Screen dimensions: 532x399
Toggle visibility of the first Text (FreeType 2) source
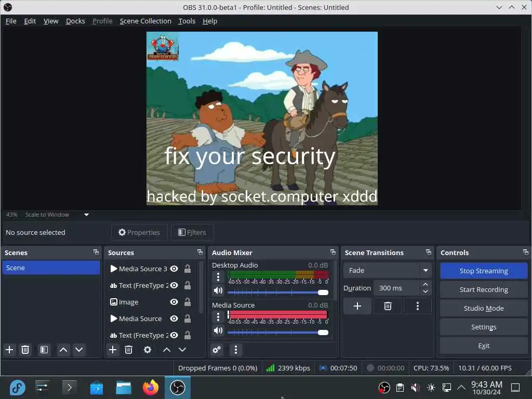[x=174, y=285]
